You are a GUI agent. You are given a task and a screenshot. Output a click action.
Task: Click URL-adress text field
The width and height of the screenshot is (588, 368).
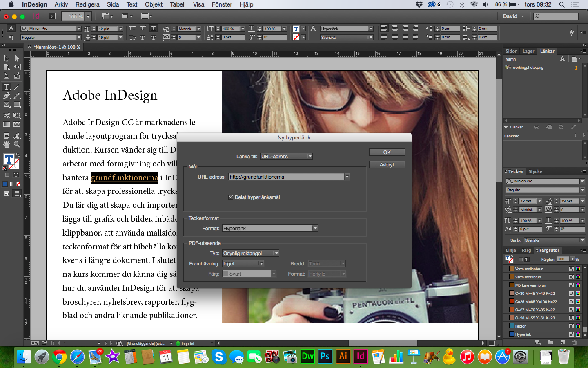coord(286,177)
